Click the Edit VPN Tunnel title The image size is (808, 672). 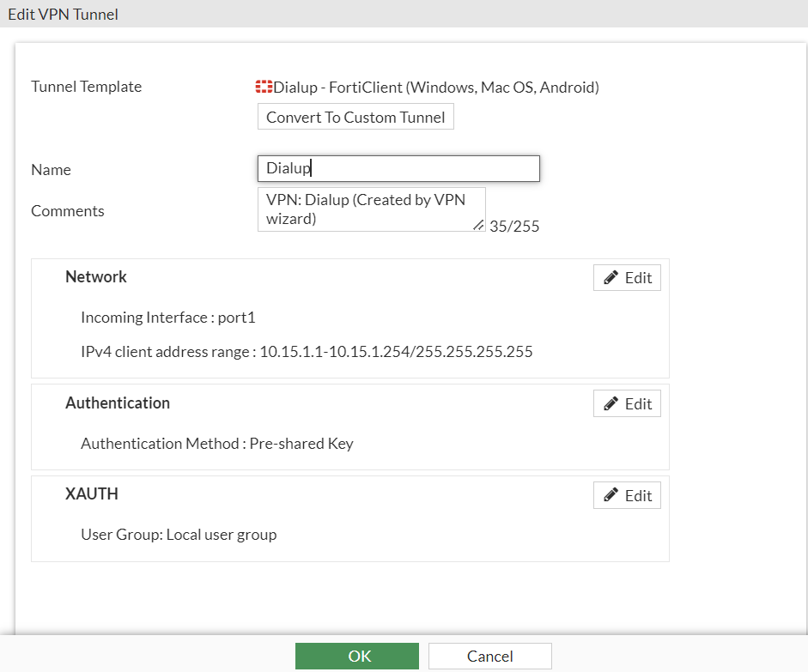[64, 14]
